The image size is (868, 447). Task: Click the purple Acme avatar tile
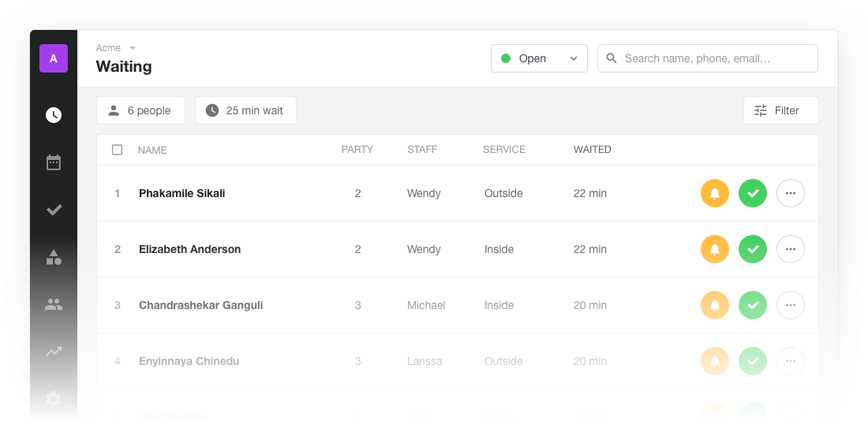[54, 58]
